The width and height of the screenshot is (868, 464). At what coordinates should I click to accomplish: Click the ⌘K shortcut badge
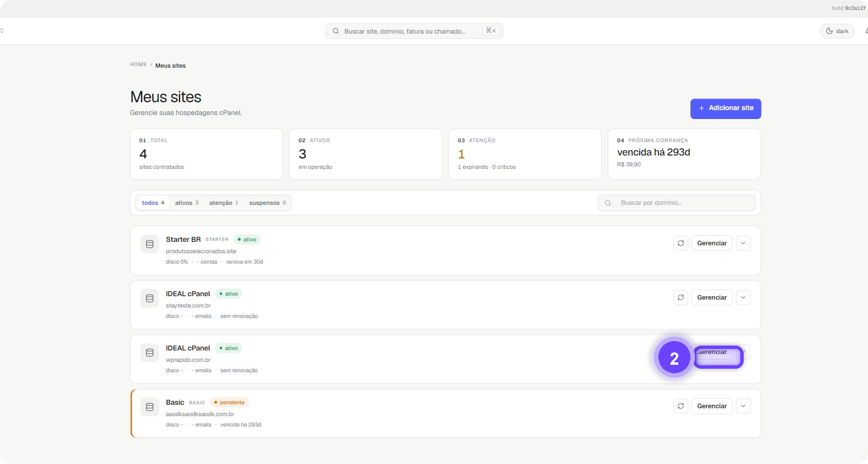491,31
